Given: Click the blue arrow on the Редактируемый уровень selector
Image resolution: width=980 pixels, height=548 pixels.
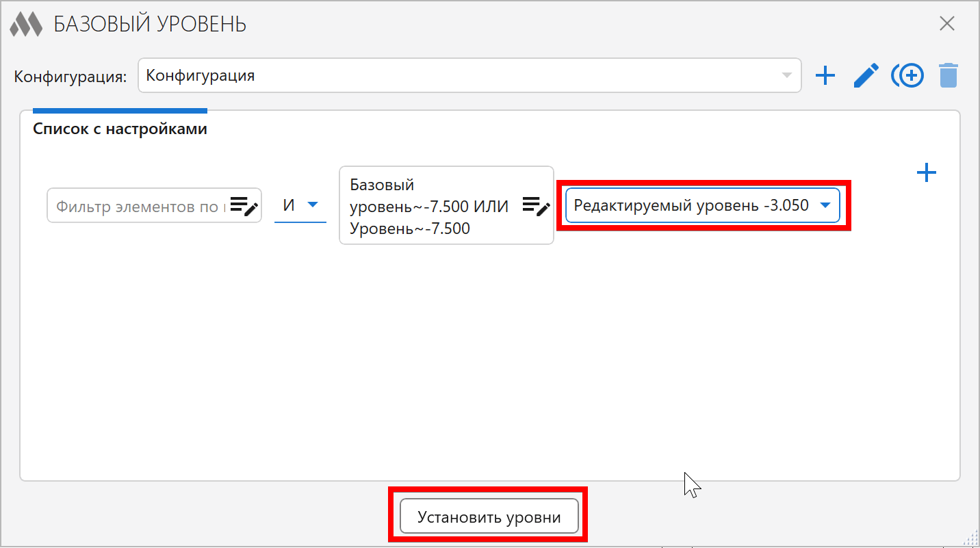Looking at the screenshot, I should tap(825, 205).
